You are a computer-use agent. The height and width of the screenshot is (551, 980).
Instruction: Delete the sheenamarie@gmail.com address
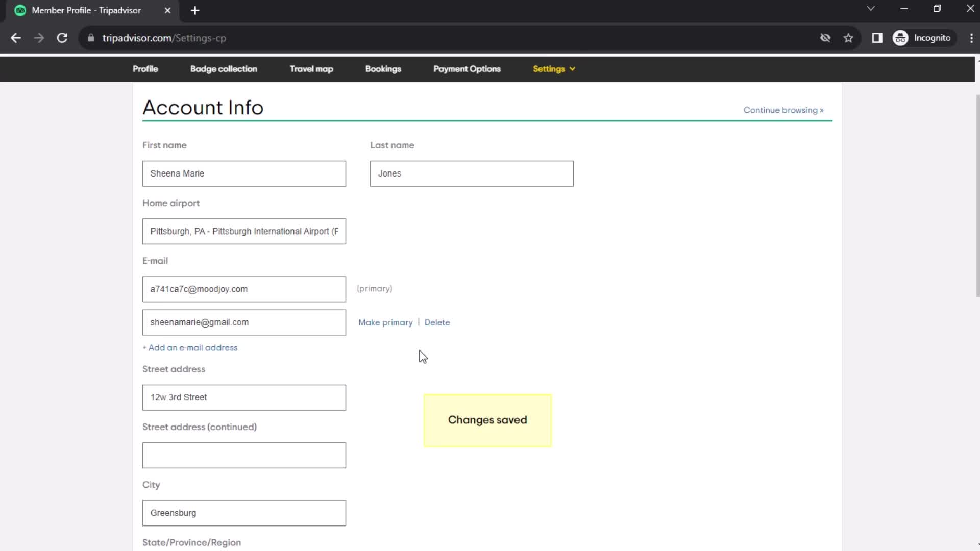click(x=437, y=322)
